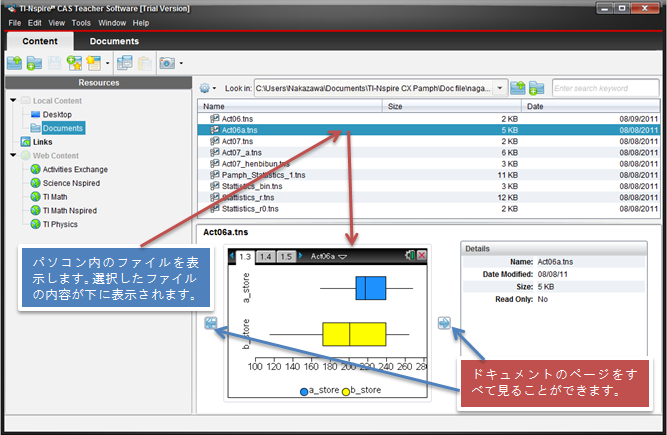This screenshot has width=667, height=435.
Task: Select Documents folder in Resources tree
Action: click(63, 128)
